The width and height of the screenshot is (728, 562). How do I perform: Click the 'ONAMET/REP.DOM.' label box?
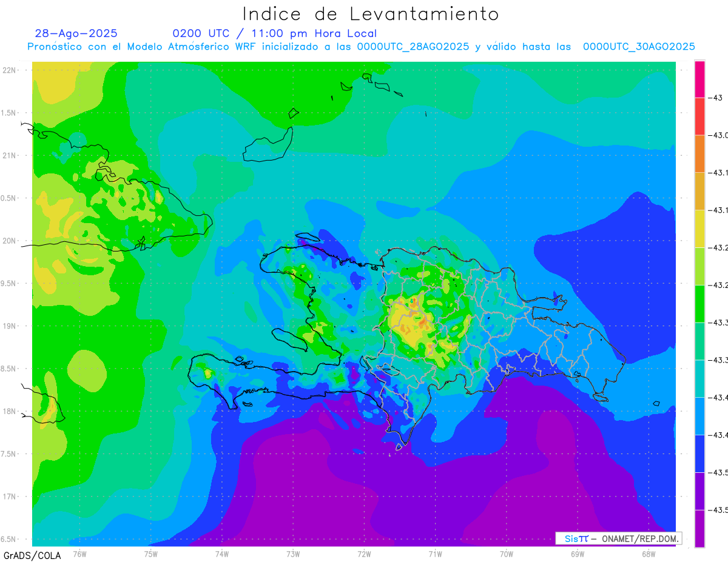(618, 538)
